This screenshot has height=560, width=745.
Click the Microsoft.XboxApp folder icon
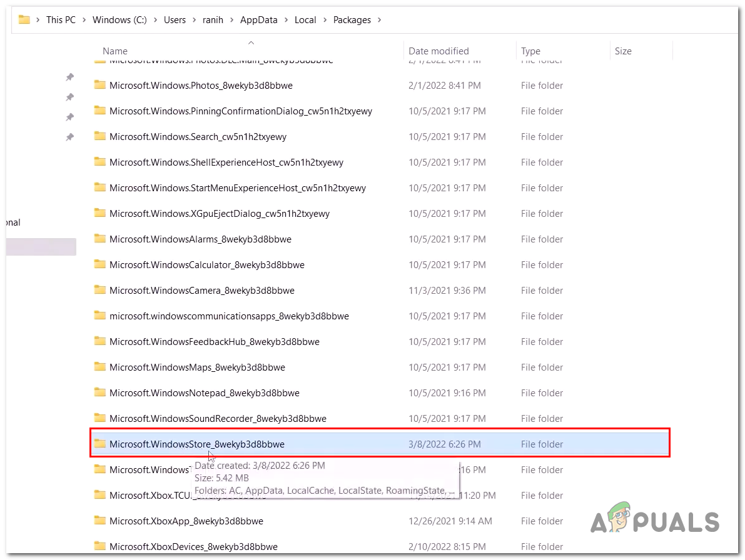click(99, 521)
